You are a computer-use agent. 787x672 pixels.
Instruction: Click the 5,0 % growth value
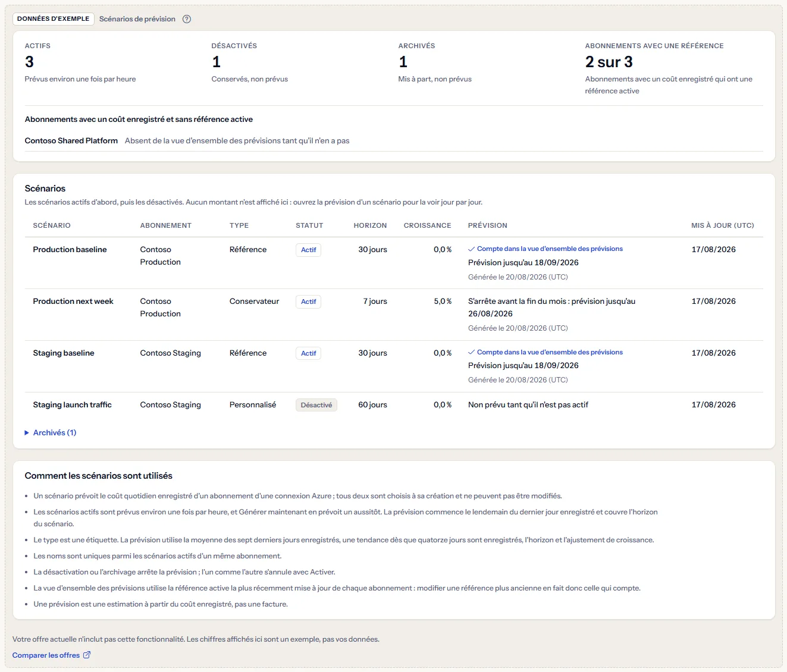click(443, 302)
